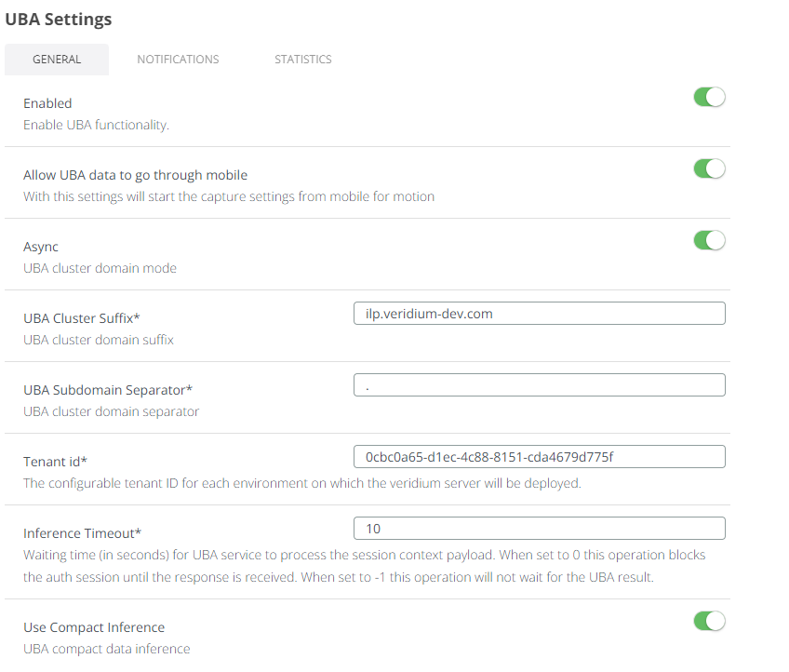Click the Use Compact Inference label

[x=94, y=627]
